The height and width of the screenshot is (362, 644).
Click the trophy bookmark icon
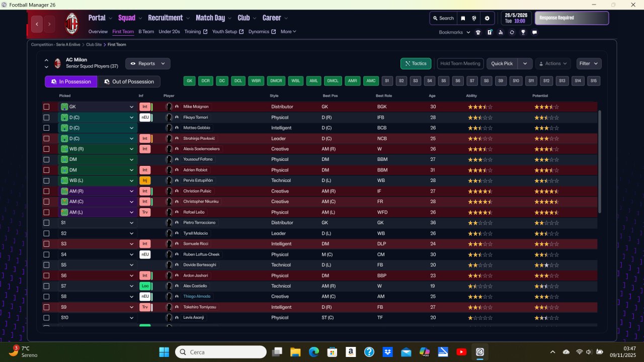tap(523, 32)
